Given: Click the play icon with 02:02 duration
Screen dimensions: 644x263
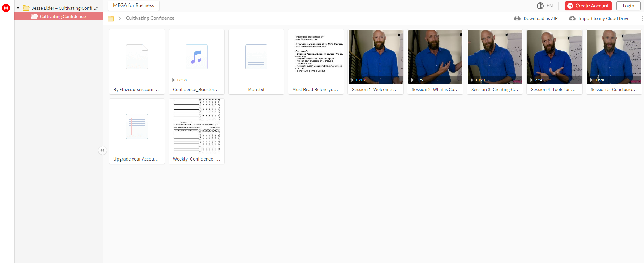Looking at the screenshot, I should point(353,80).
